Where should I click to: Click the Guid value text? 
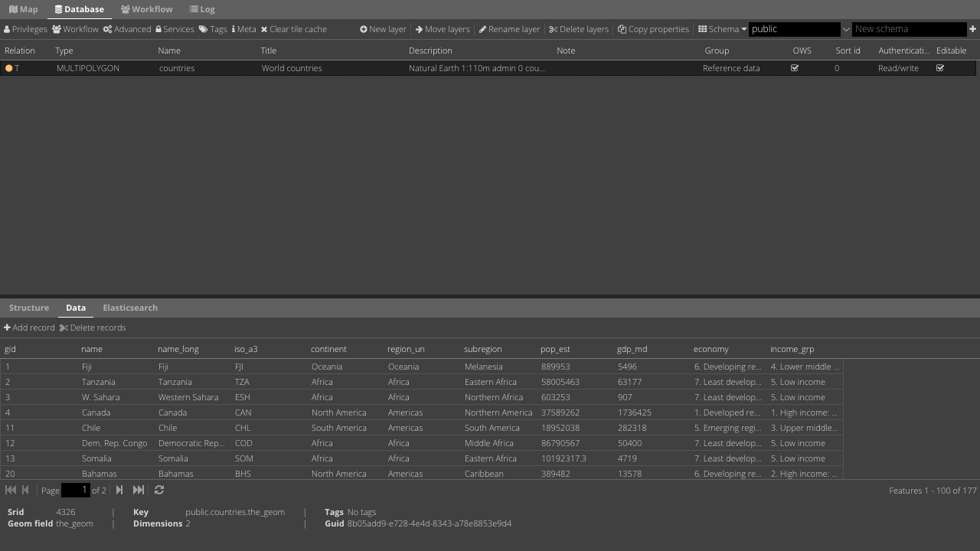click(x=430, y=523)
